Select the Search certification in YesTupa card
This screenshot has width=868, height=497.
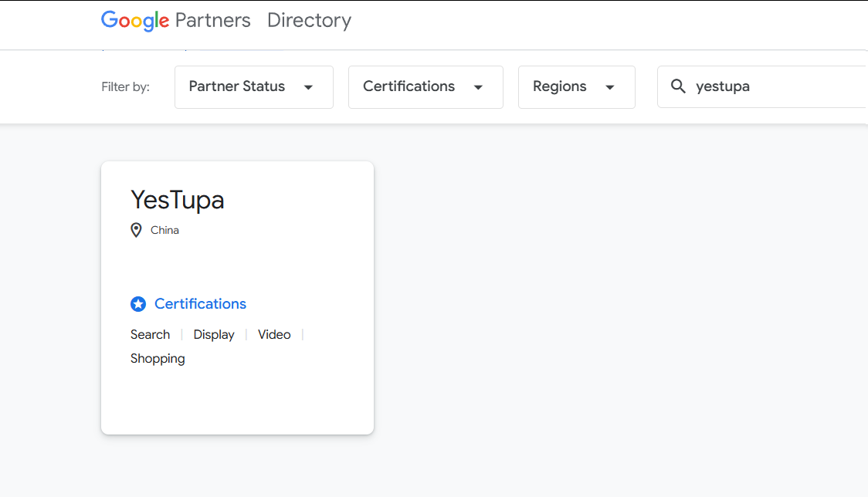coord(150,334)
